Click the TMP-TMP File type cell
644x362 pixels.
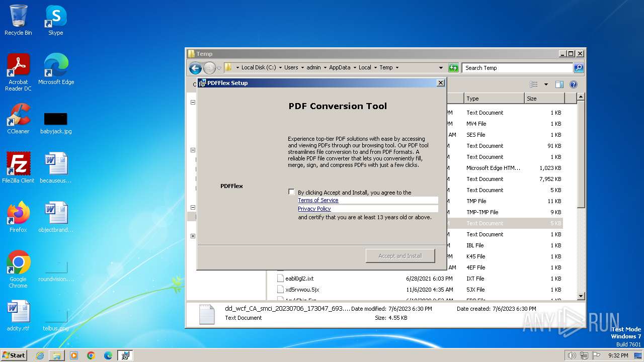coord(482,212)
